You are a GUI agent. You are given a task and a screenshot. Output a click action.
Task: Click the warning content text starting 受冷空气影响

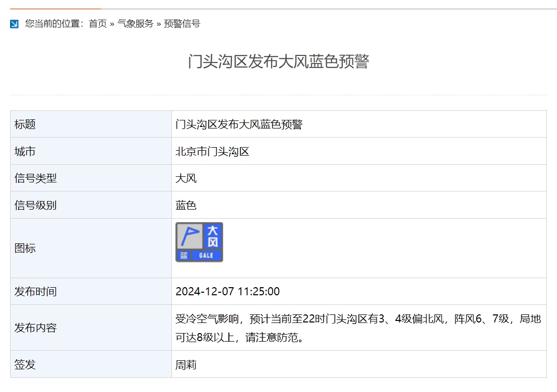click(x=358, y=328)
